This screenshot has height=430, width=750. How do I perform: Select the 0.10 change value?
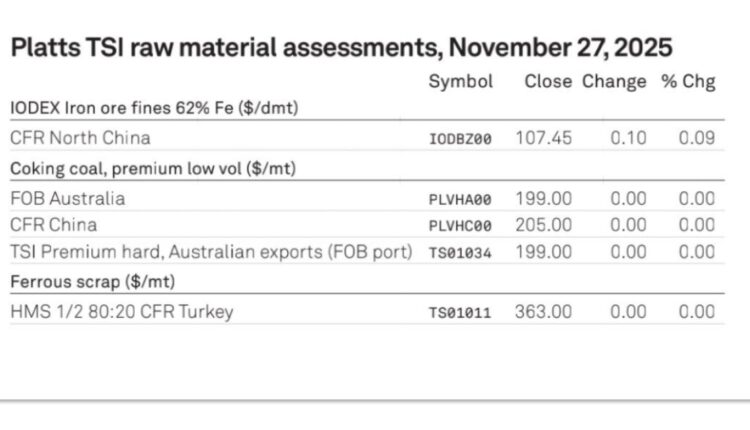[628, 138]
